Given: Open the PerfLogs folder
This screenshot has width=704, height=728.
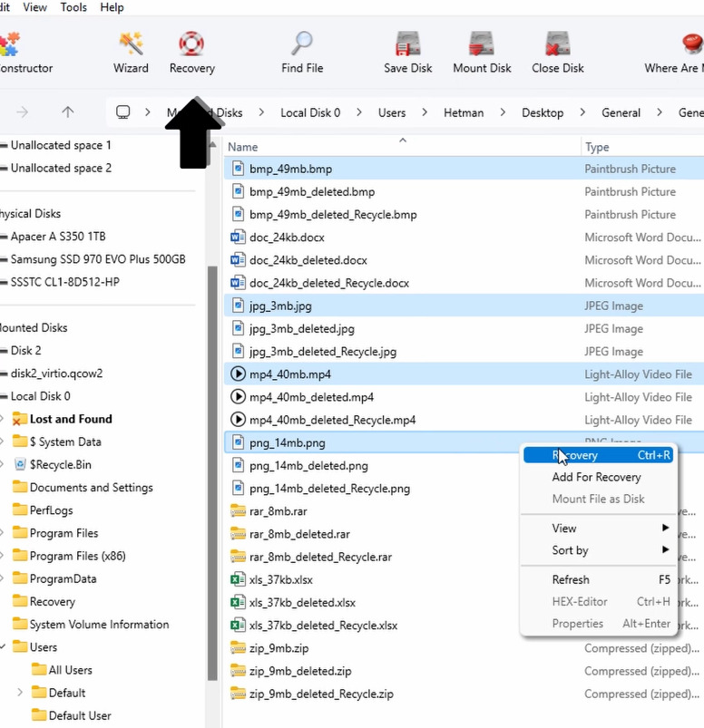Looking at the screenshot, I should click(x=51, y=510).
